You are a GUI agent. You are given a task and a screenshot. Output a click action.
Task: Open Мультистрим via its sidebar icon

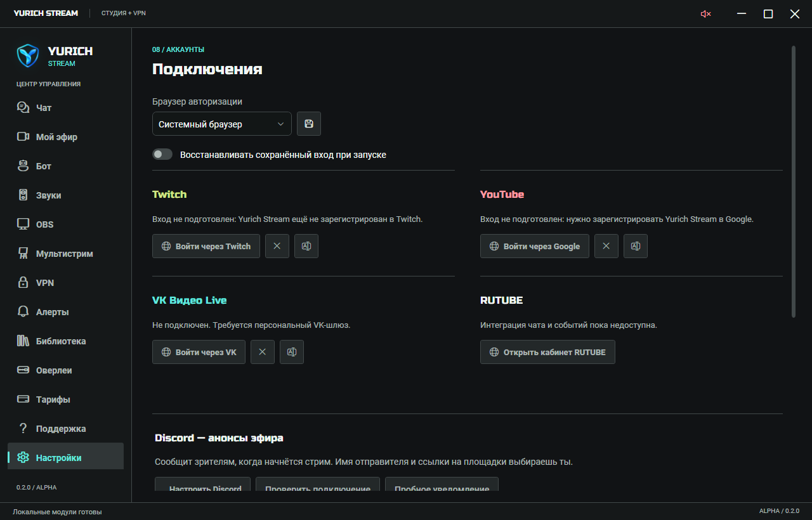pyautogui.click(x=23, y=254)
